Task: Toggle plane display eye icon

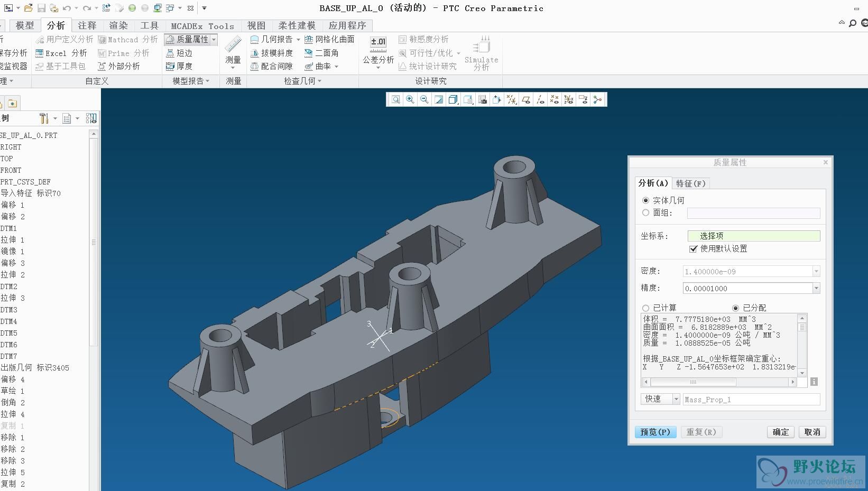Action: tap(526, 99)
